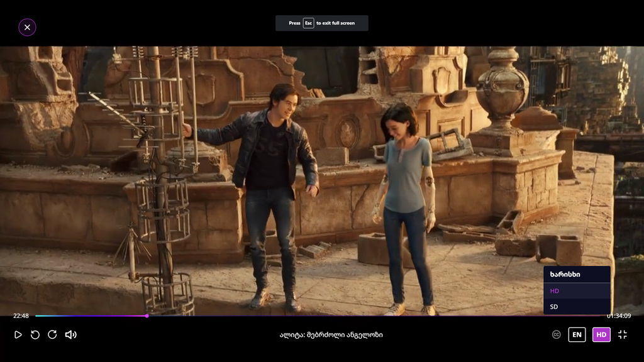The image size is (644, 362).
Task: Close the video player with the X button
Action: (27, 28)
